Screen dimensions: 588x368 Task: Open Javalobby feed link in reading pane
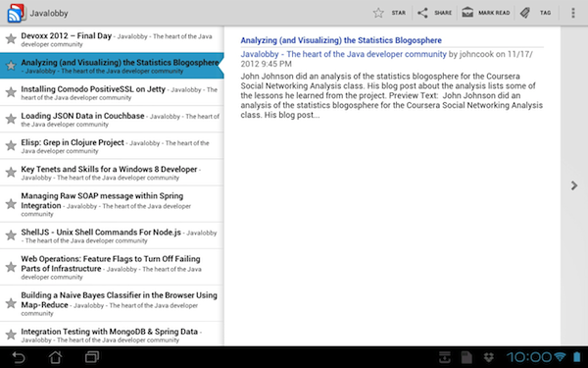click(x=344, y=54)
